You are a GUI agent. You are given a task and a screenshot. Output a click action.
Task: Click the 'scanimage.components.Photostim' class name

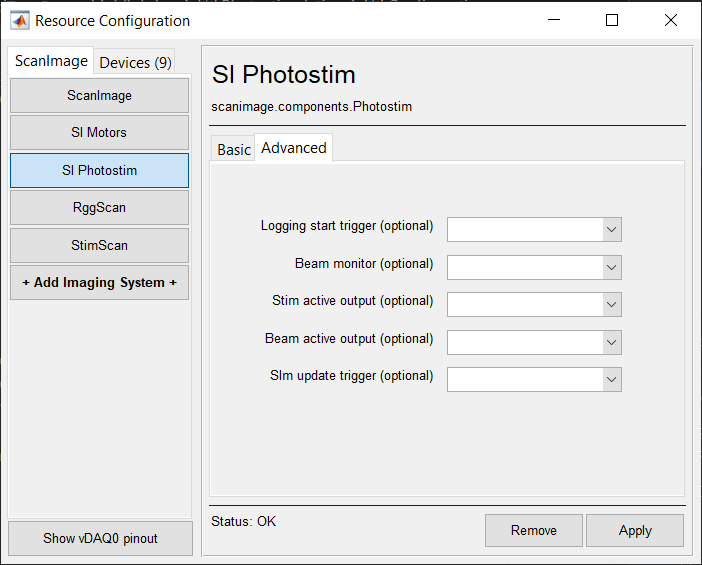point(312,107)
